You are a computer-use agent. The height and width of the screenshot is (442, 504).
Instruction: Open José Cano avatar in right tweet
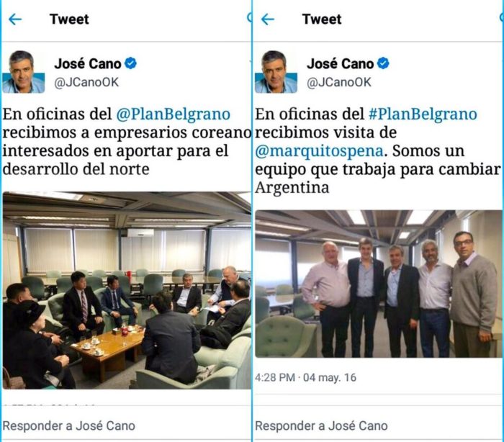tap(276, 72)
